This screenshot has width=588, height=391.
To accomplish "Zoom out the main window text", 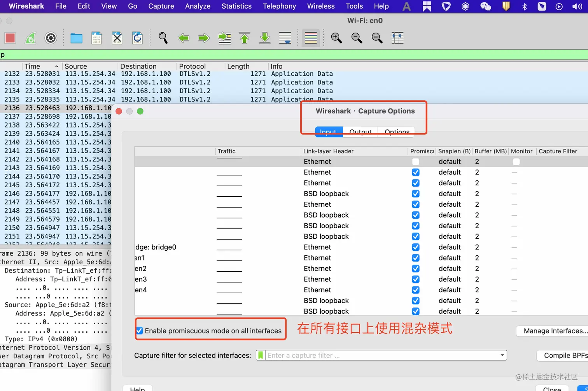I will click(x=357, y=38).
